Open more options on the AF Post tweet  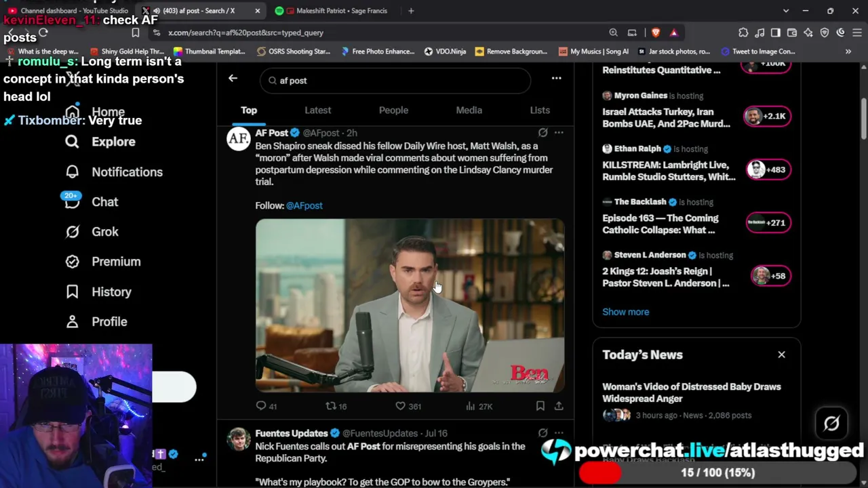tap(559, 133)
